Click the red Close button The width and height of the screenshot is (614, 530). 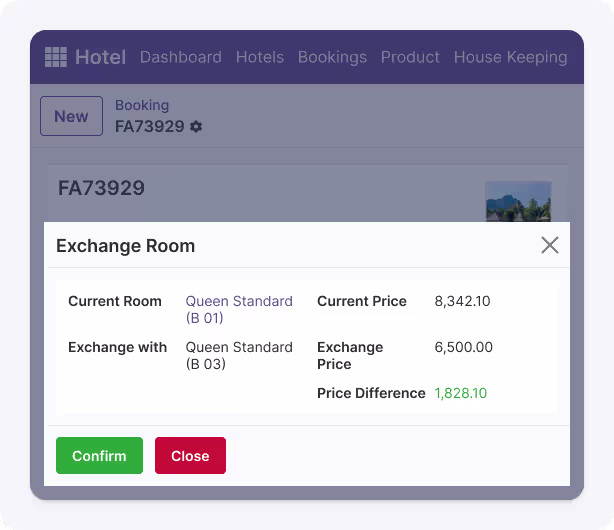coord(190,456)
